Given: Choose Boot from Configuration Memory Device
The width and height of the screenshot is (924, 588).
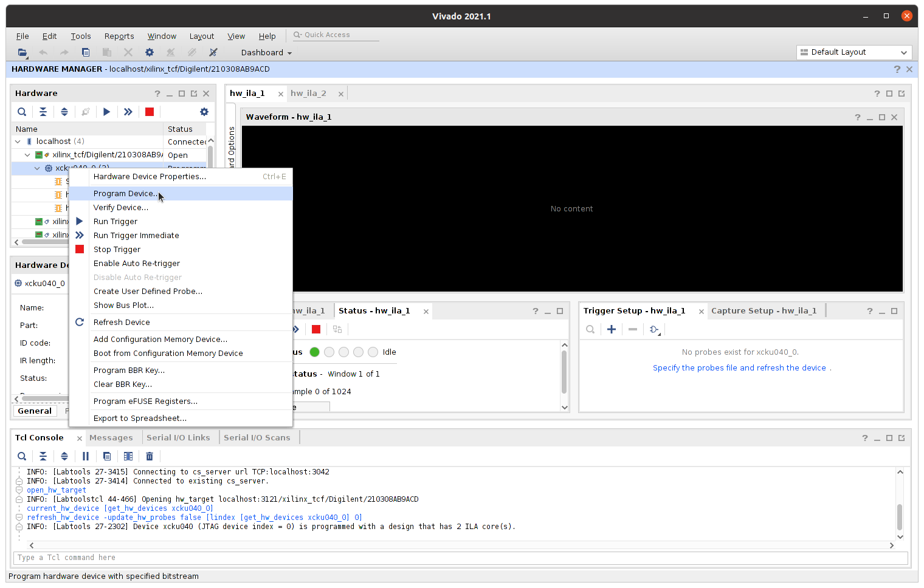Looking at the screenshot, I should [x=181, y=354].
